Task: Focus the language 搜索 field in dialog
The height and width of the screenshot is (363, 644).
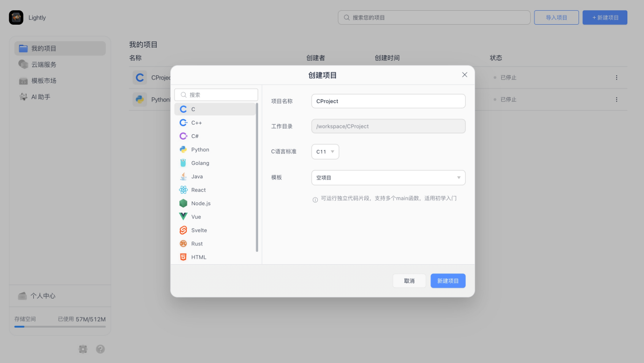Action: pos(216,95)
